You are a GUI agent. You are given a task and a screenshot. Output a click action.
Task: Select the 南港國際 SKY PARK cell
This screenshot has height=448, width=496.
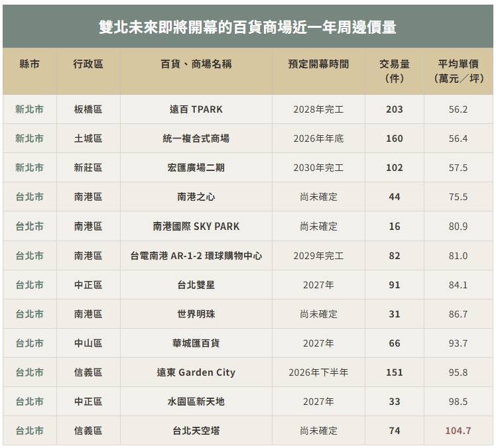pyautogui.click(x=196, y=227)
